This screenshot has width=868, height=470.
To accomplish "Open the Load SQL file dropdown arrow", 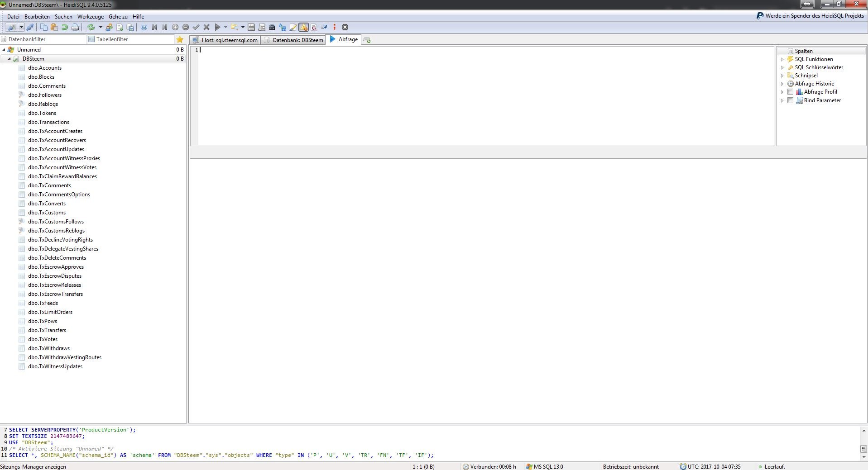I will tap(243, 27).
